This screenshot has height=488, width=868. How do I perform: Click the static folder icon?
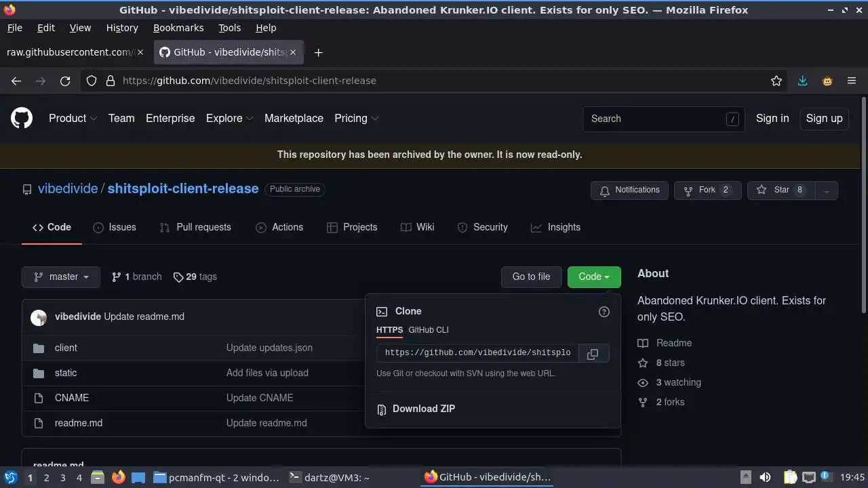tap(38, 373)
